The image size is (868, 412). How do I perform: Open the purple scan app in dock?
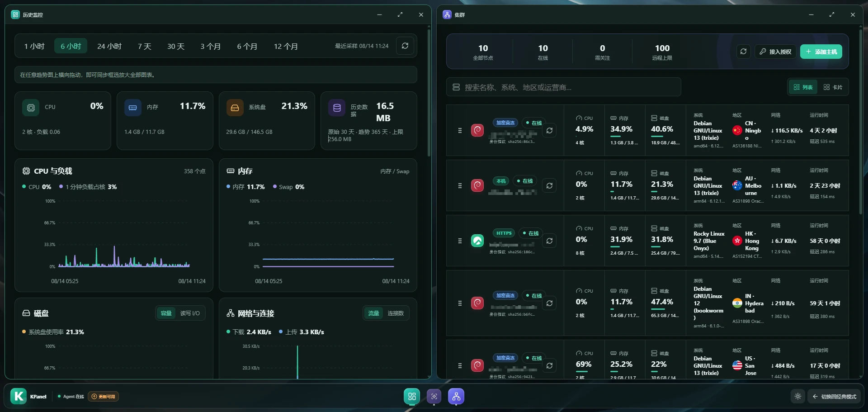[x=434, y=397]
